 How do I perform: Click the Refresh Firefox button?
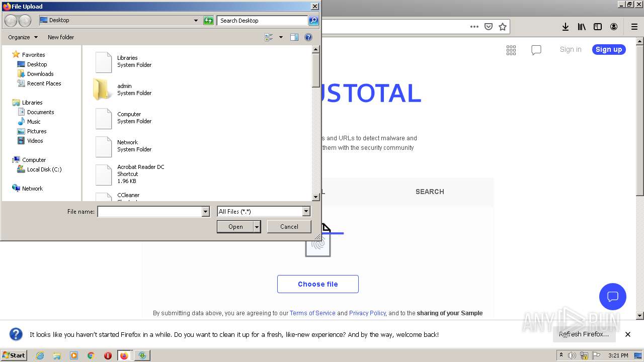pos(584,334)
